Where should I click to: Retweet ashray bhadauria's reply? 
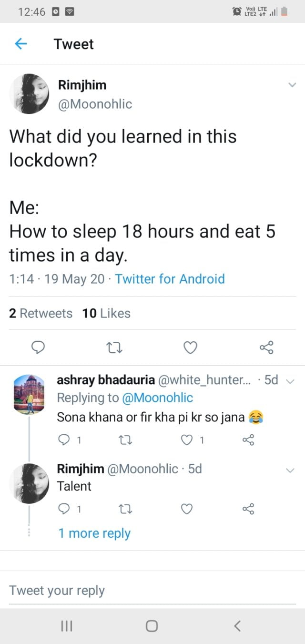124,440
